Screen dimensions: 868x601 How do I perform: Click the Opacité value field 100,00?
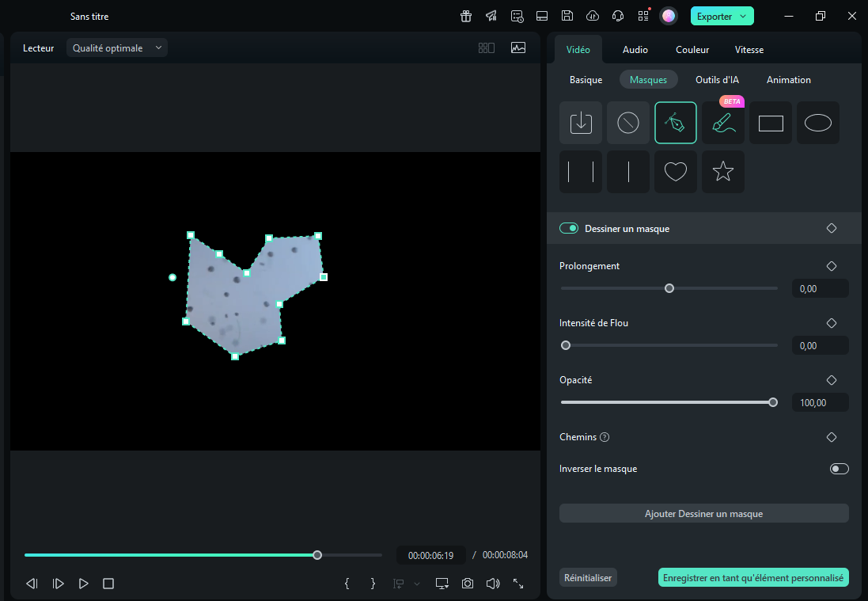coord(821,403)
